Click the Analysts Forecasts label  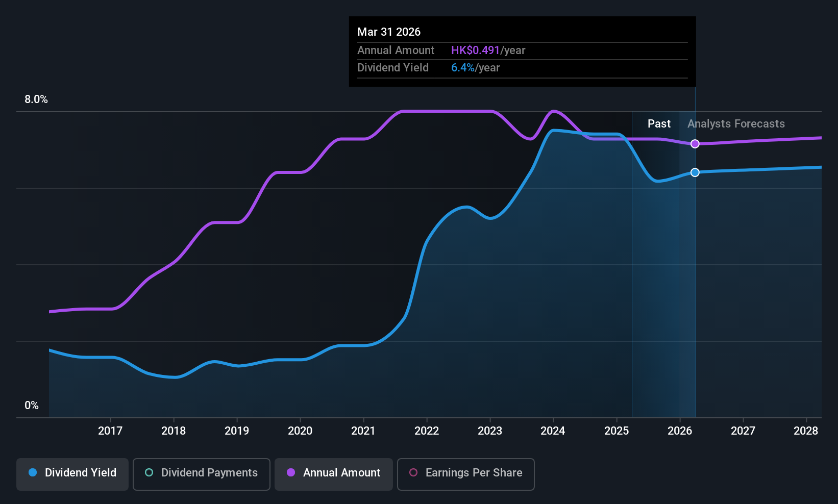(x=736, y=123)
